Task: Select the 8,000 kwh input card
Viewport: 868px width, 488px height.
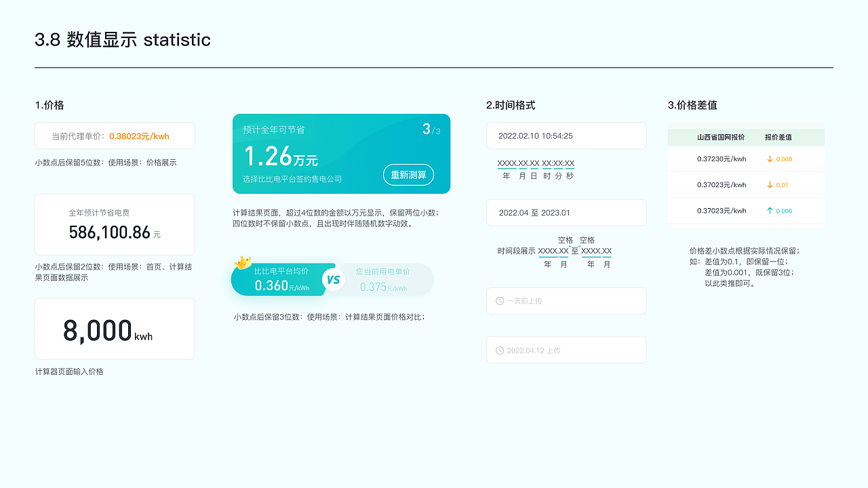Action: point(114,328)
